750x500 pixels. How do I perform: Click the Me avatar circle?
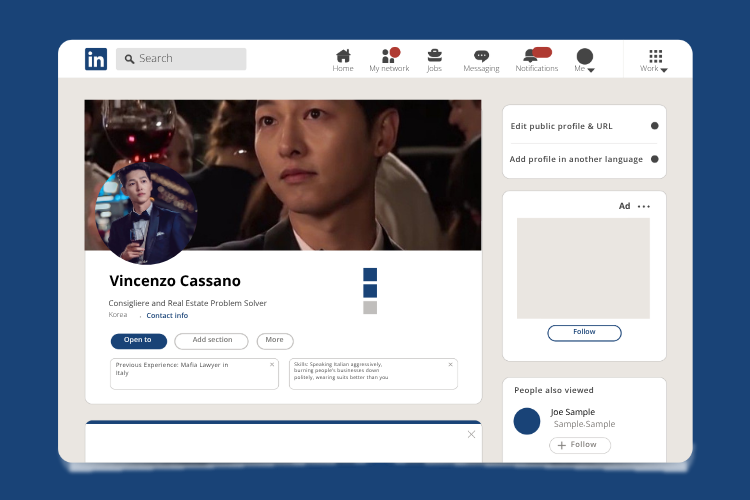point(585,56)
